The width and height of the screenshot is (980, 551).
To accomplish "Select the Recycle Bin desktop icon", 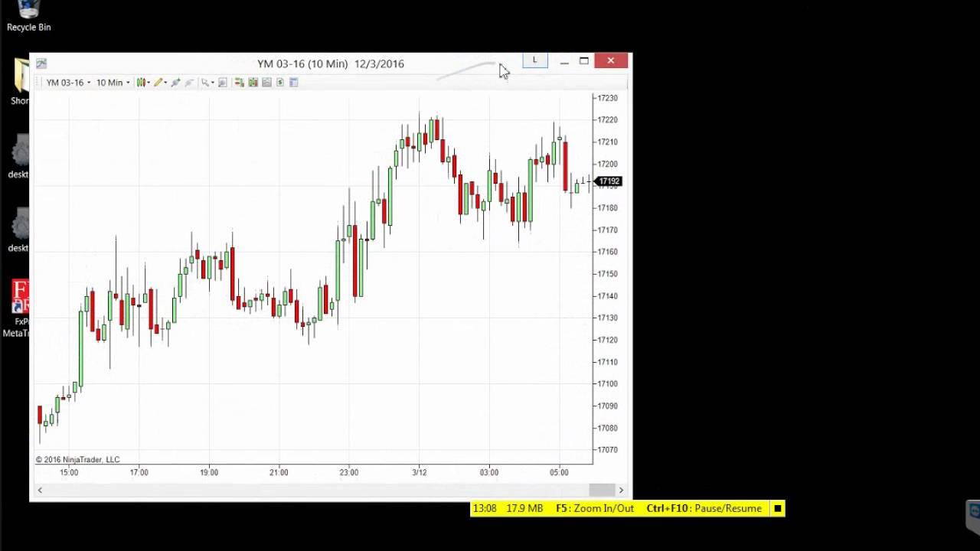I will click(28, 17).
